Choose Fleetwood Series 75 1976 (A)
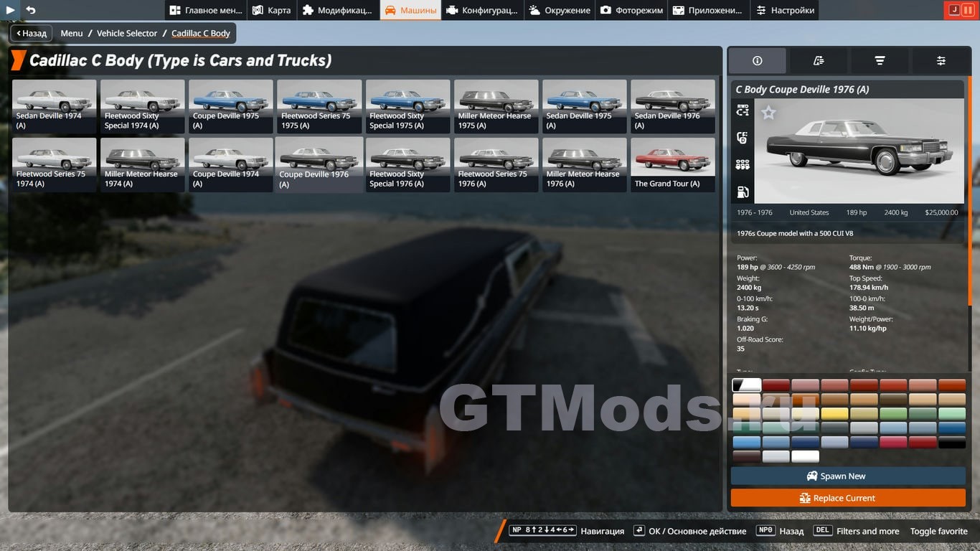The height and width of the screenshot is (551, 980). 496,164
